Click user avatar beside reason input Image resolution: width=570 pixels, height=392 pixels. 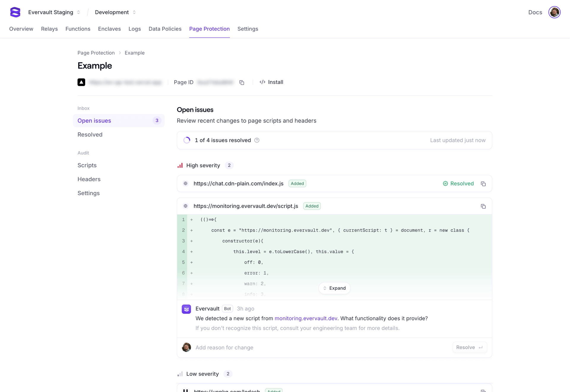(186, 347)
